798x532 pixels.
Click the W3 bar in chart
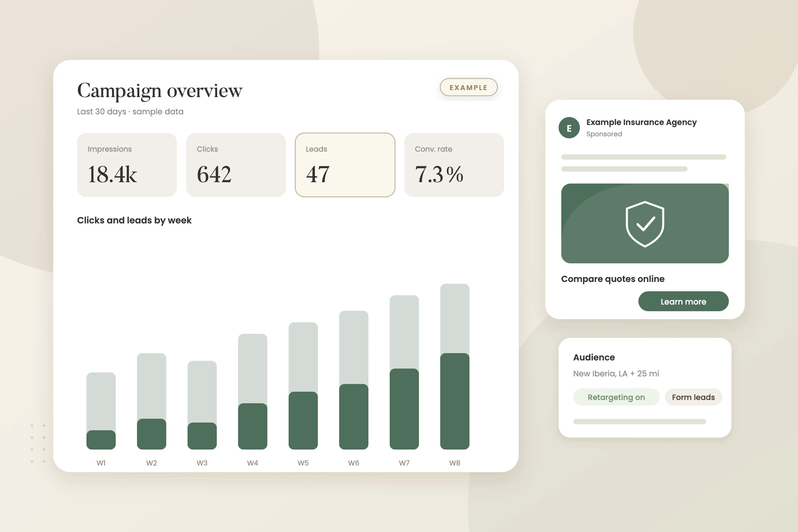click(202, 405)
